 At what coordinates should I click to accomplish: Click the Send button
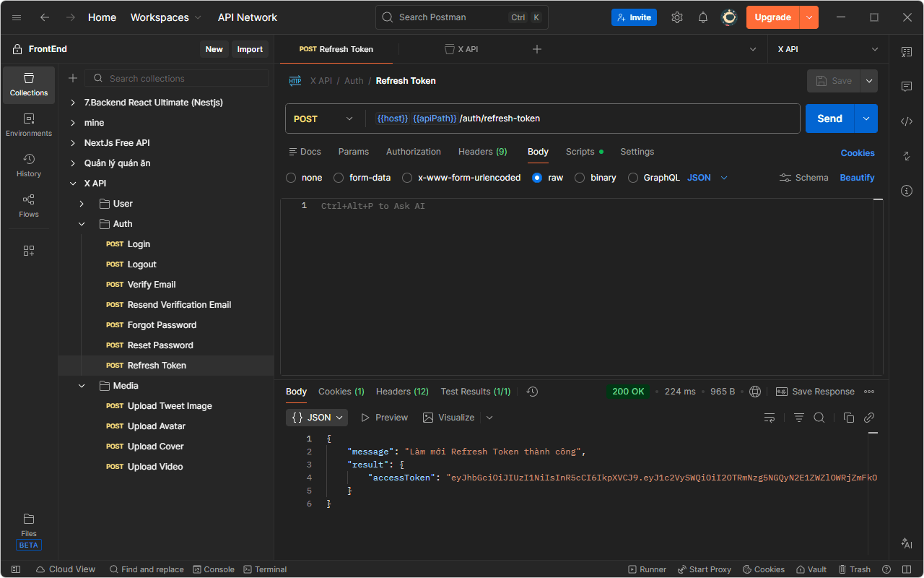tap(829, 118)
